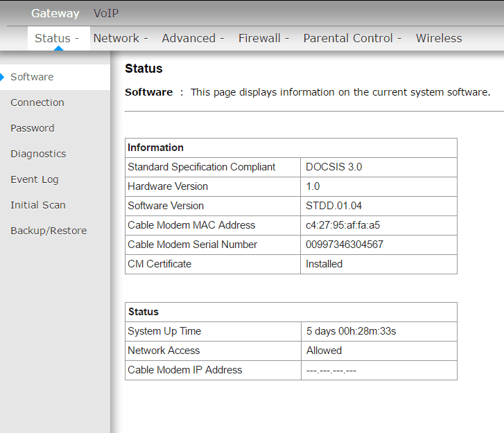Click the Cable Modem Serial Number value
This screenshot has width=504, height=433.
[x=345, y=245]
